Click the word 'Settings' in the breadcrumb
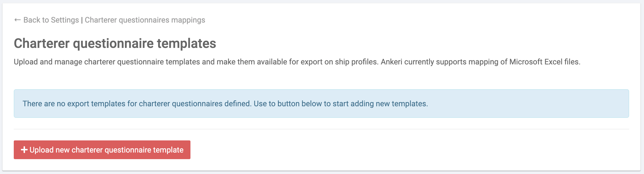 pos(65,20)
